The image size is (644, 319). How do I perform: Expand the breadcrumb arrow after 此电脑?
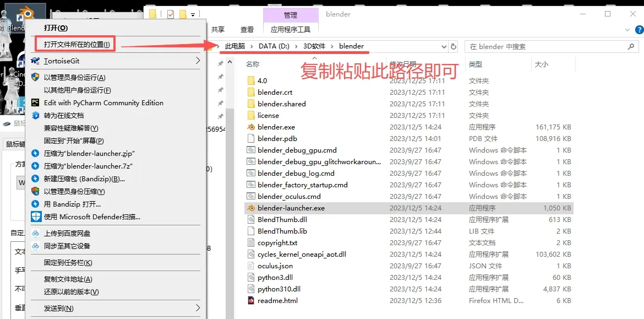[x=252, y=46]
